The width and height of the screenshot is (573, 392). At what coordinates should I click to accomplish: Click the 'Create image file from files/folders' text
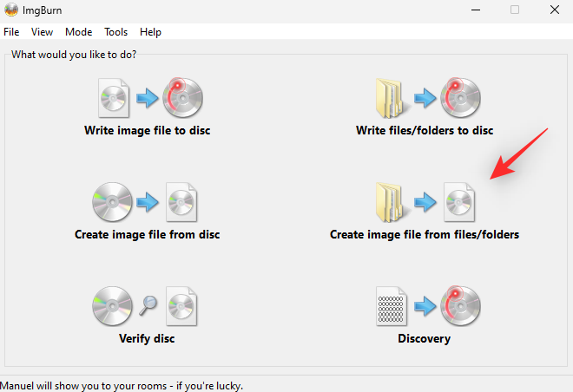(x=425, y=235)
